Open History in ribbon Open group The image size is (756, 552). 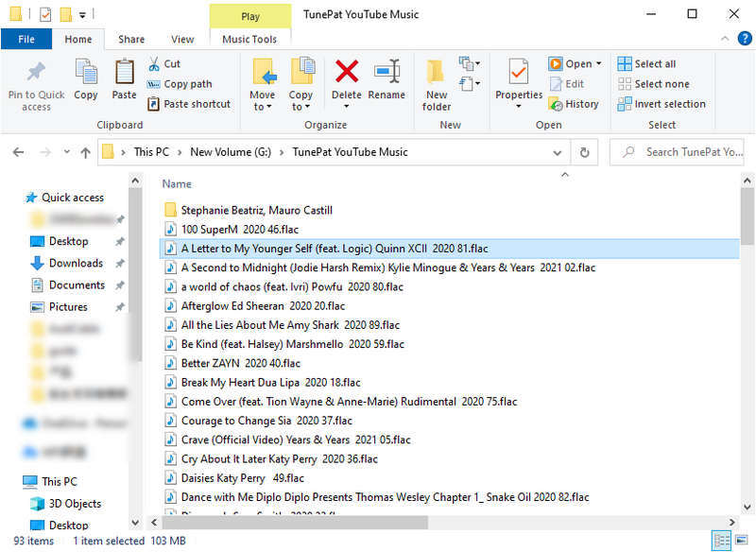(574, 104)
